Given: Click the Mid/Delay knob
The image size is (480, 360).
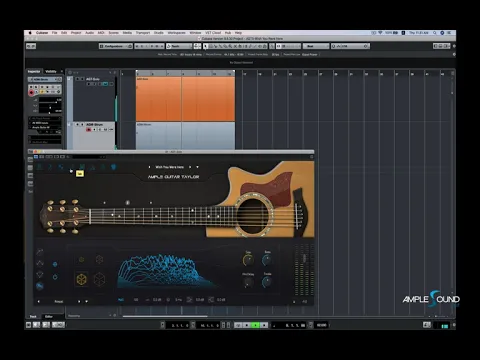Looking at the screenshot, I should [x=248, y=282].
